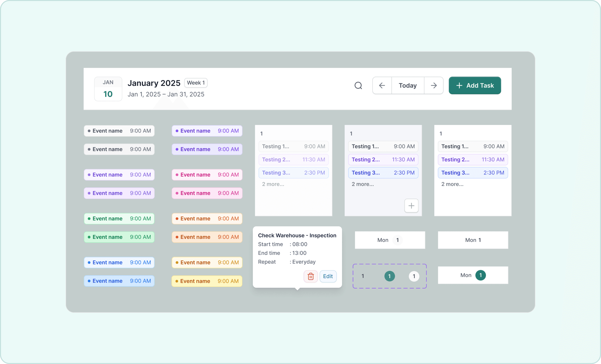Click the Mon 1 header with no badge
Image resolution: width=601 pixels, height=364 pixels.
pos(473,240)
